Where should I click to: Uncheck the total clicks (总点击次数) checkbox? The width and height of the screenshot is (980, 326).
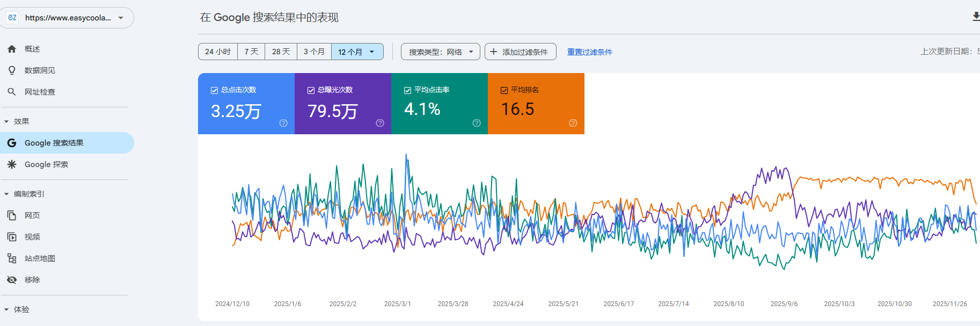tap(214, 90)
